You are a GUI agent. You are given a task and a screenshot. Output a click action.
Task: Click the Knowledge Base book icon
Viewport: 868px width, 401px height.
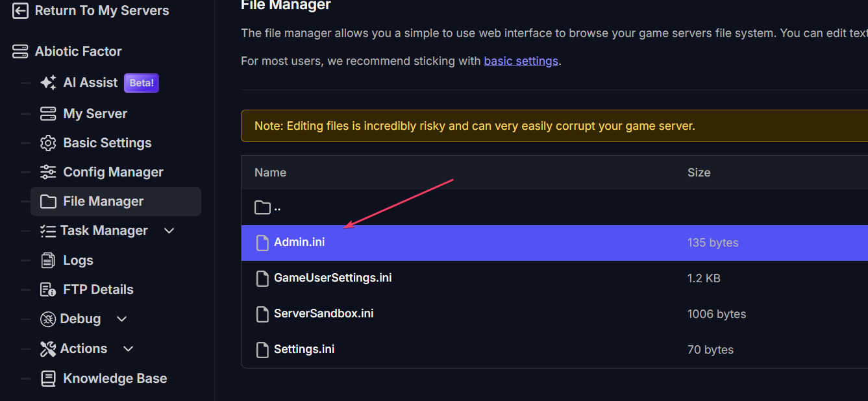point(48,378)
